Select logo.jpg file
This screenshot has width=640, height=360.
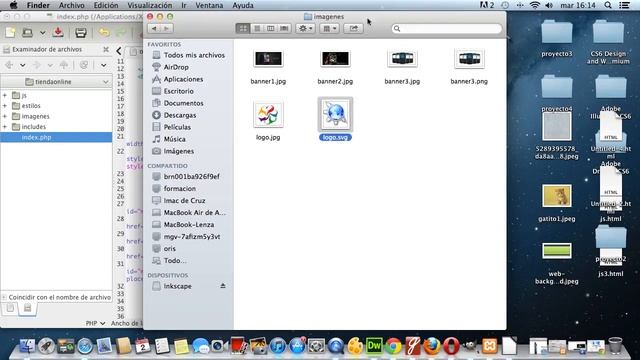tap(268, 114)
